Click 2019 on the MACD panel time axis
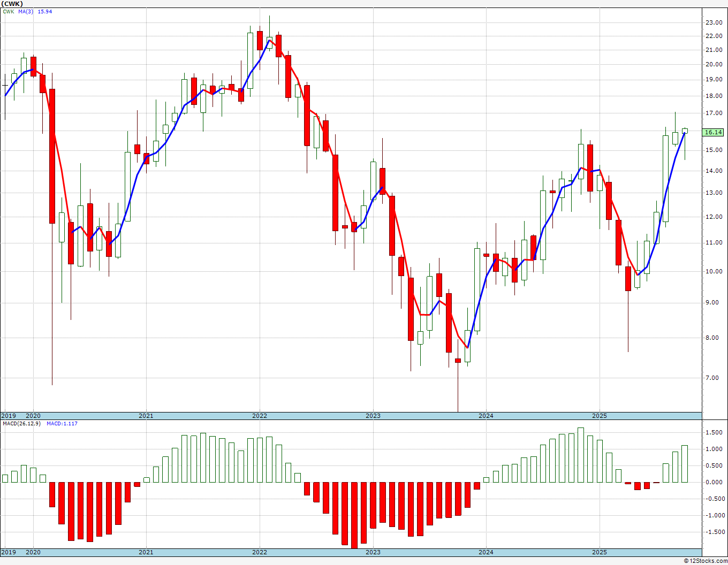 [x=9, y=552]
